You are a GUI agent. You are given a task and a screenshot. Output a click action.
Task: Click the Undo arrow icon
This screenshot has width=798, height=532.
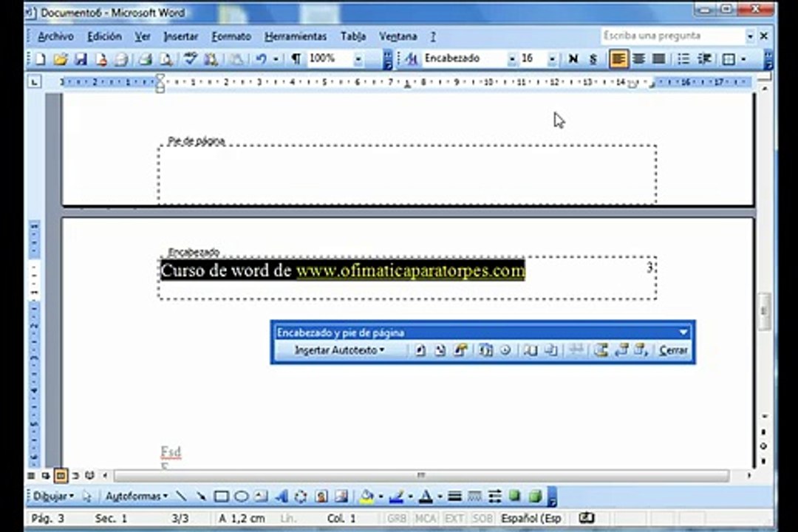pos(262,59)
